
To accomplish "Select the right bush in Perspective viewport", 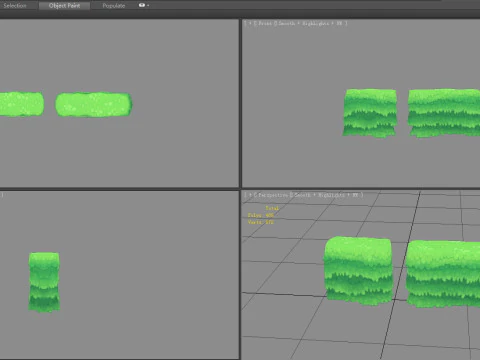I will click(x=443, y=274).
